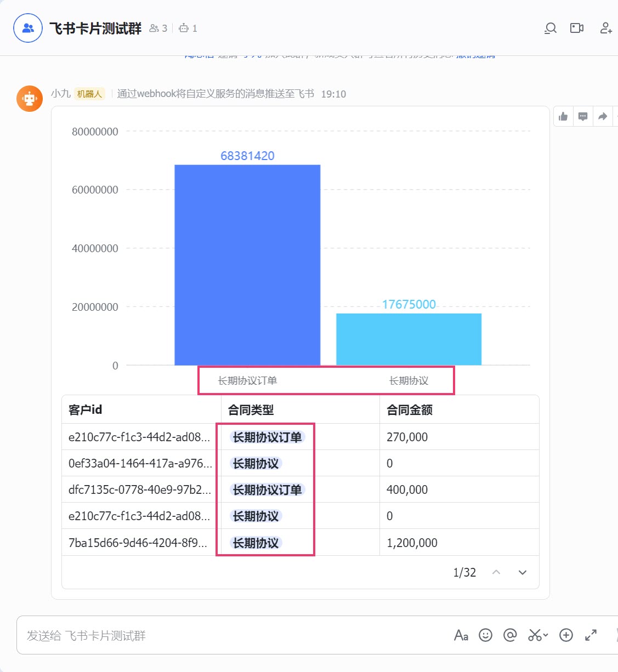618x672 pixels.
Task: Show group member count 3
Action: (158, 28)
